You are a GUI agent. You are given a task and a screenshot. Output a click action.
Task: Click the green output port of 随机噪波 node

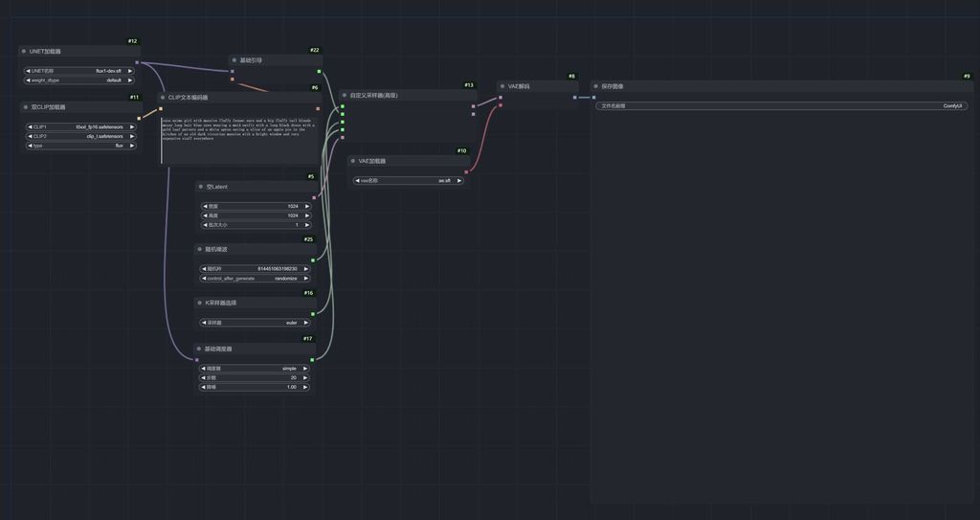pos(312,260)
